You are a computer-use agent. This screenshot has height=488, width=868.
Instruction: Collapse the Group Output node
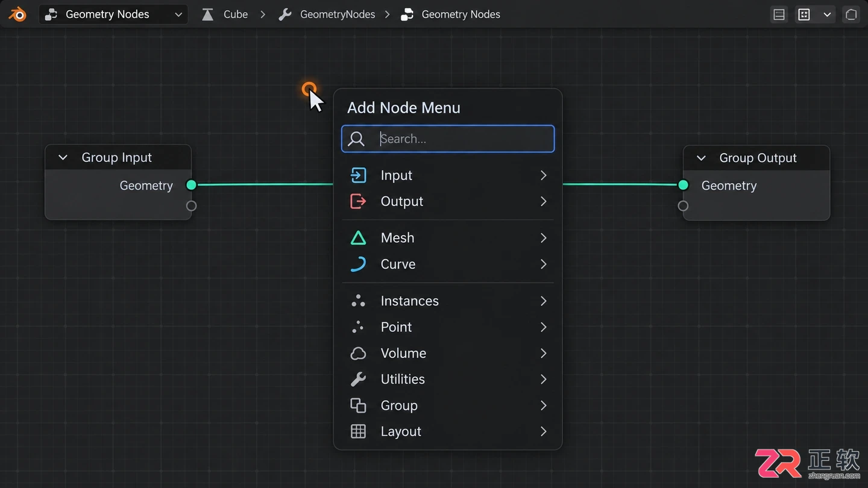pos(701,158)
